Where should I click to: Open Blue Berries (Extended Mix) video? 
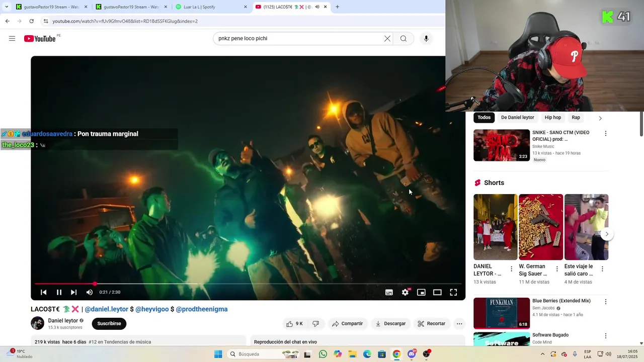[x=502, y=313]
